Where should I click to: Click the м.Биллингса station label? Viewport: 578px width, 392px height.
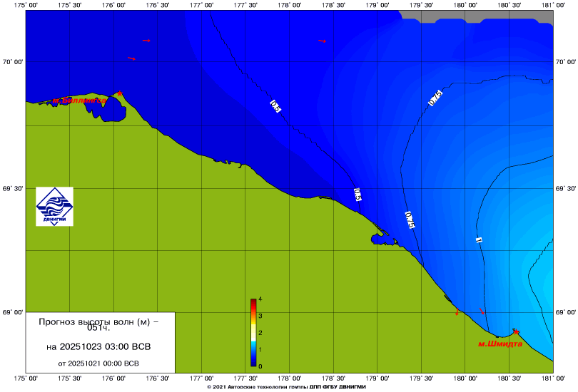point(78,100)
